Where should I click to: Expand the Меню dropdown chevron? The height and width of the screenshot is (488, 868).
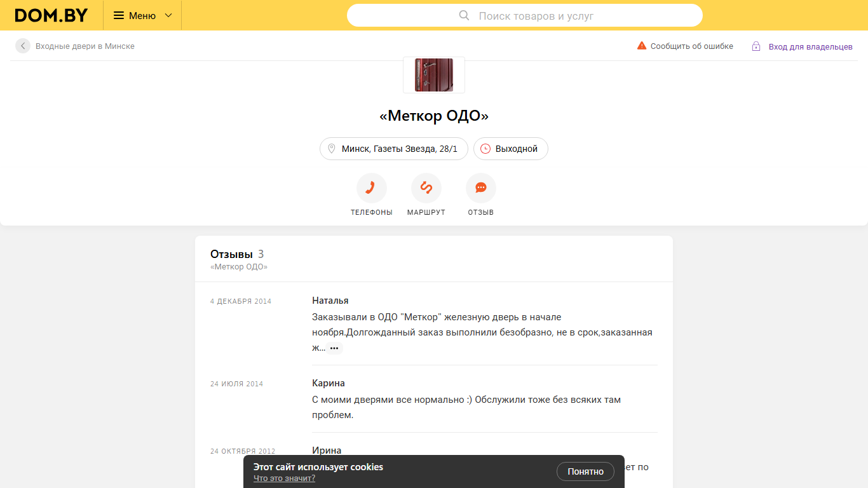tap(168, 15)
